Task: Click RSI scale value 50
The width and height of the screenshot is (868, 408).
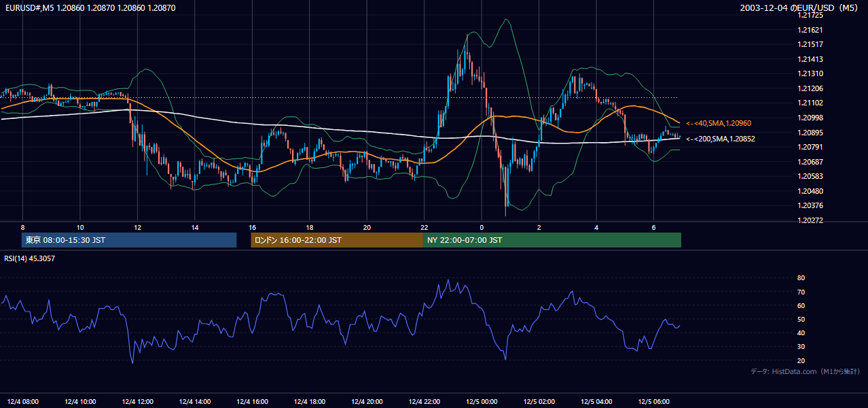Action: (801, 319)
